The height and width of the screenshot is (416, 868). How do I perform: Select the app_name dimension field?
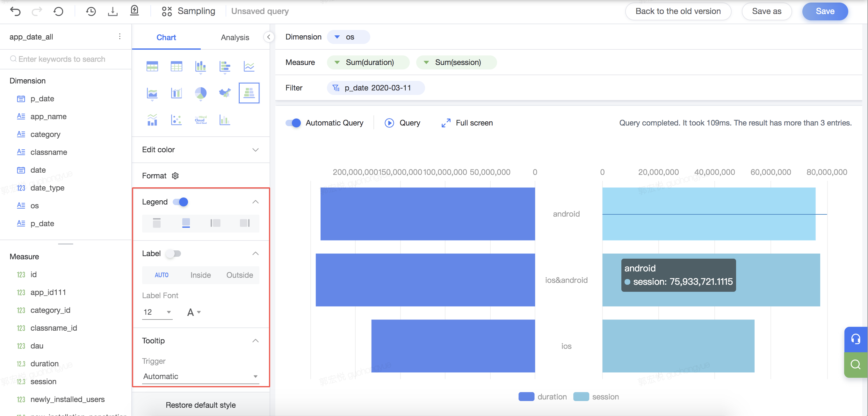(48, 117)
